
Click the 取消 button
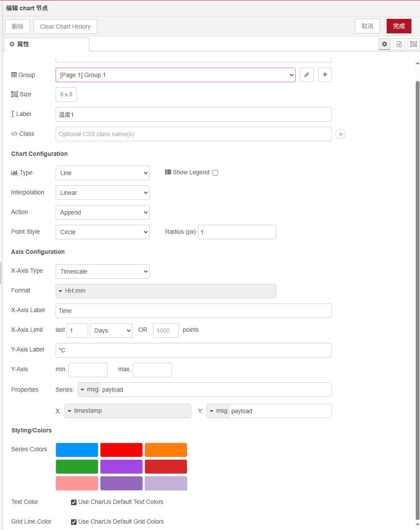(x=367, y=26)
